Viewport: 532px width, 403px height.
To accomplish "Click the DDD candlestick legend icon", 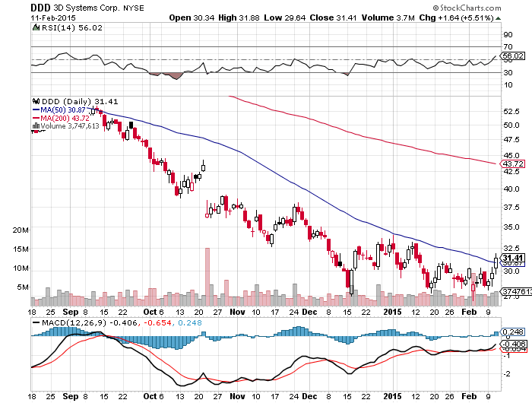I will 36,101.
